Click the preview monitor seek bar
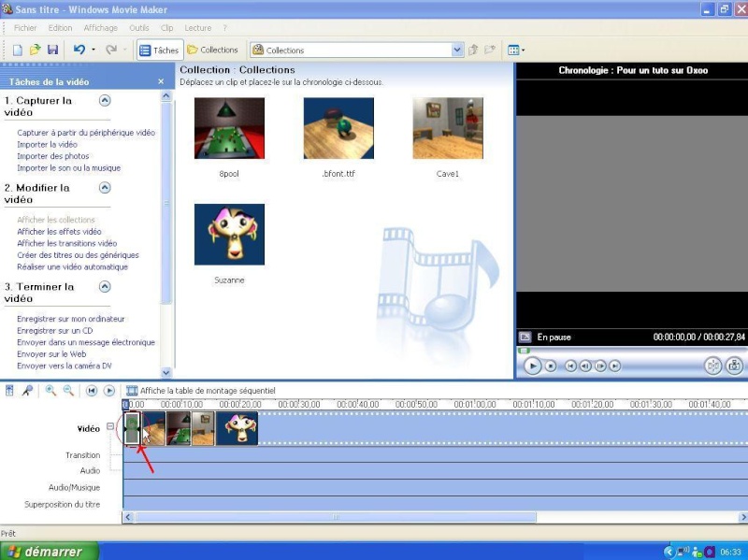Viewport: 748px width, 560px height. click(x=632, y=351)
